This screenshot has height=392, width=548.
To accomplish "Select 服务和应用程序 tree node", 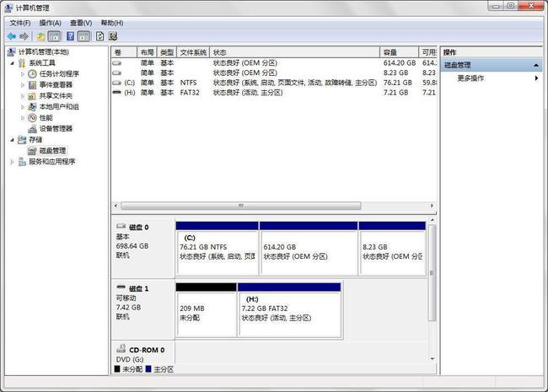I will click(51, 162).
